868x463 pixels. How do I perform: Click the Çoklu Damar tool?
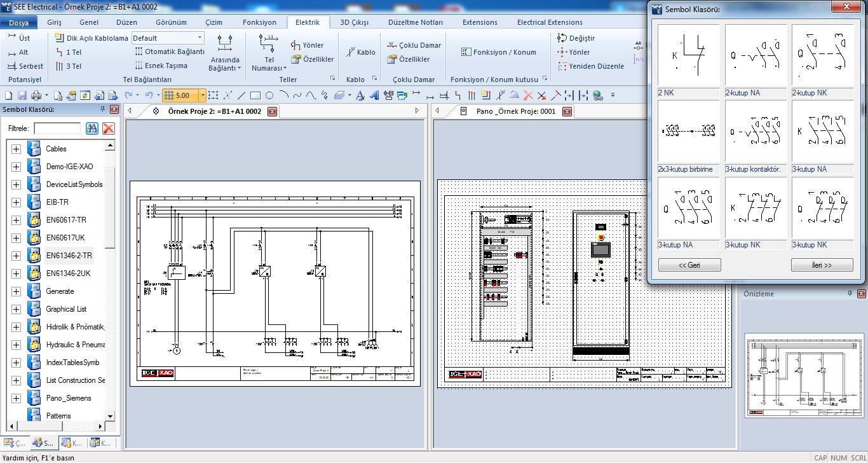click(414, 45)
